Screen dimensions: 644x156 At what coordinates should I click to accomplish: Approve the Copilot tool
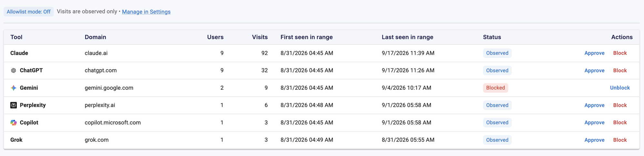[594, 123]
